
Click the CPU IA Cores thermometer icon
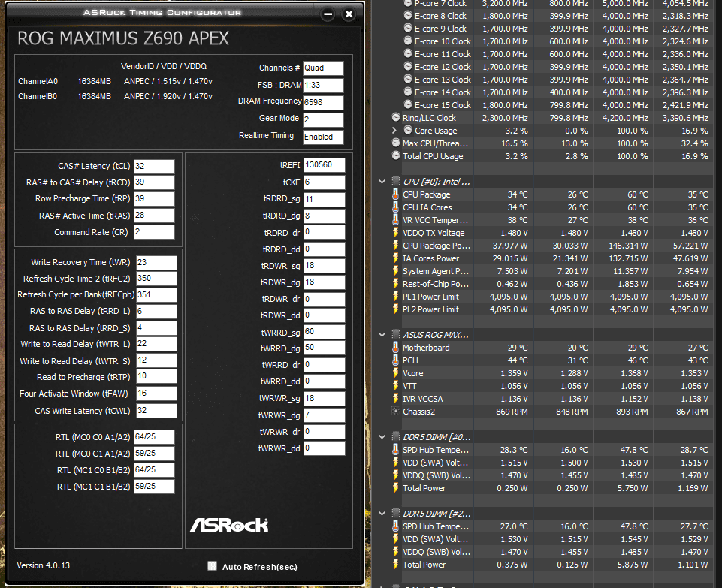[x=395, y=207]
